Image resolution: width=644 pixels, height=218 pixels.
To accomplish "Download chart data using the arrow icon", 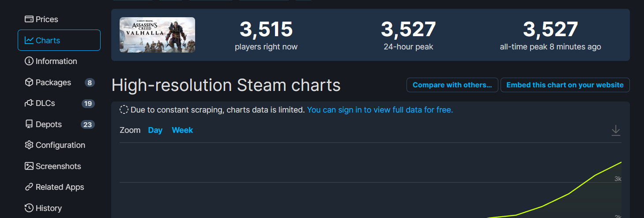I will point(616,131).
